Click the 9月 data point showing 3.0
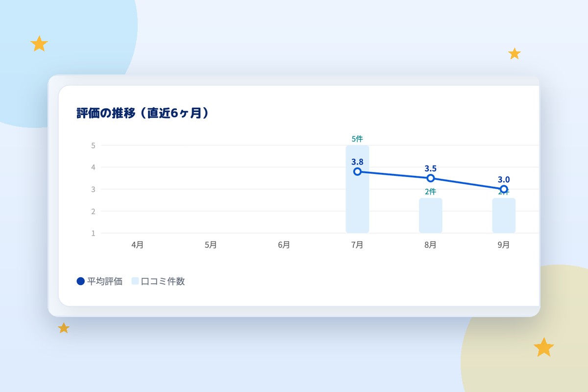 coord(504,189)
